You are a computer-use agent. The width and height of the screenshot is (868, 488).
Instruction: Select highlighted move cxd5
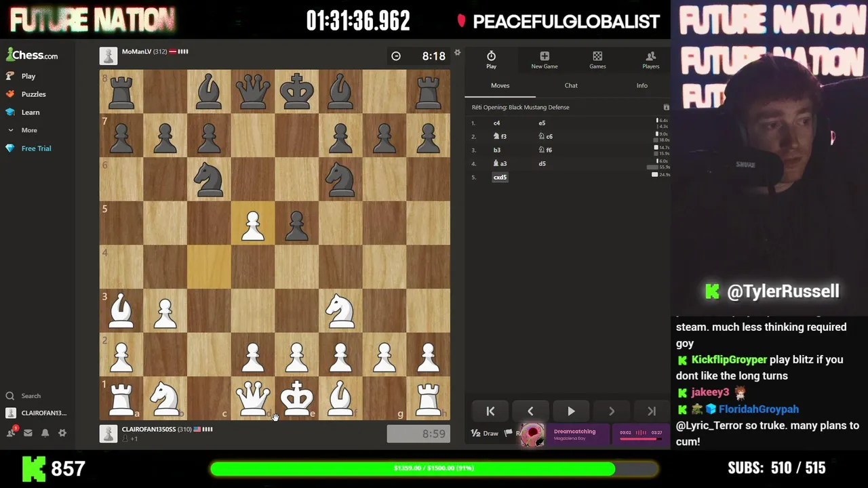pyautogui.click(x=500, y=177)
